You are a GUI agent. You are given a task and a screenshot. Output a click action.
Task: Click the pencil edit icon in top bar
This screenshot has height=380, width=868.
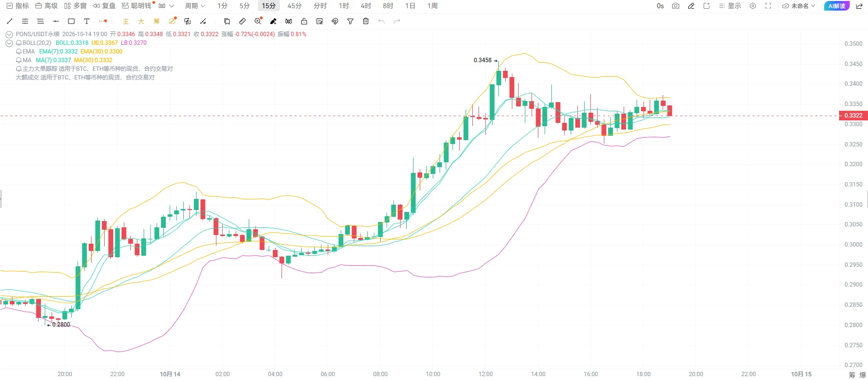coord(691,6)
